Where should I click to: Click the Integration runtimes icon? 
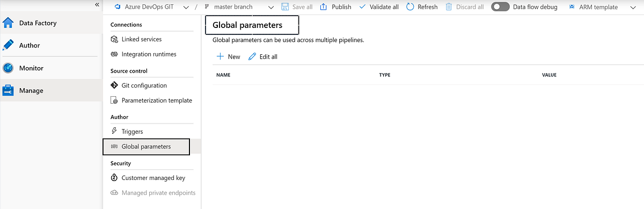tap(114, 54)
